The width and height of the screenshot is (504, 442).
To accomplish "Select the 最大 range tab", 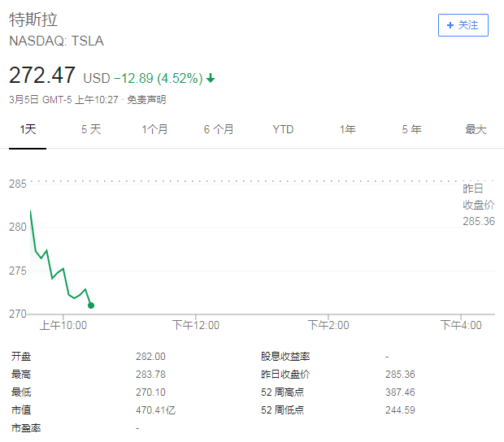I will click(x=476, y=129).
